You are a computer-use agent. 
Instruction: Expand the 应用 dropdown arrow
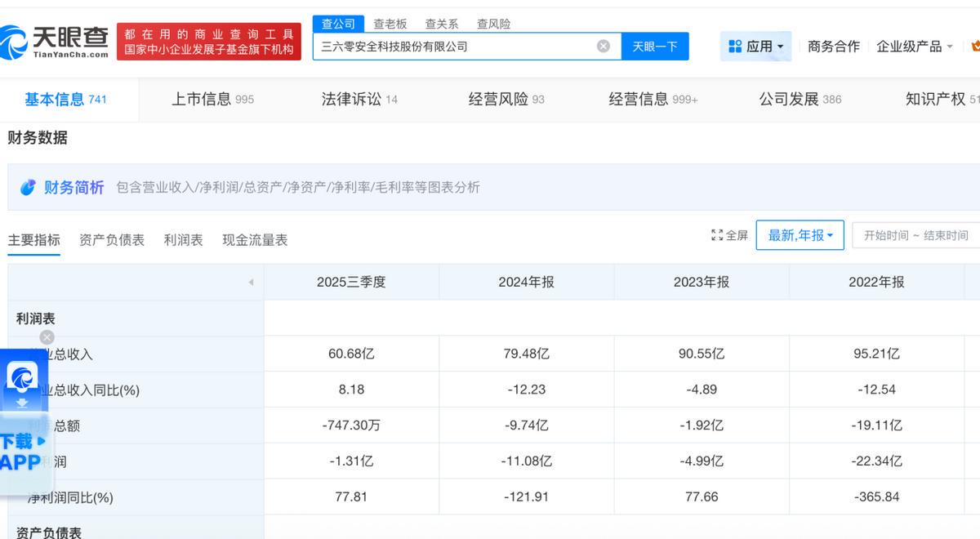pyautogui.click(x=780, y=47)
